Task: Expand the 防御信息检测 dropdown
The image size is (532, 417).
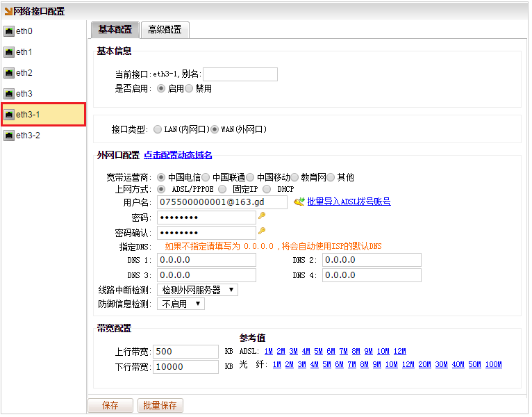Action: [181, 304]
